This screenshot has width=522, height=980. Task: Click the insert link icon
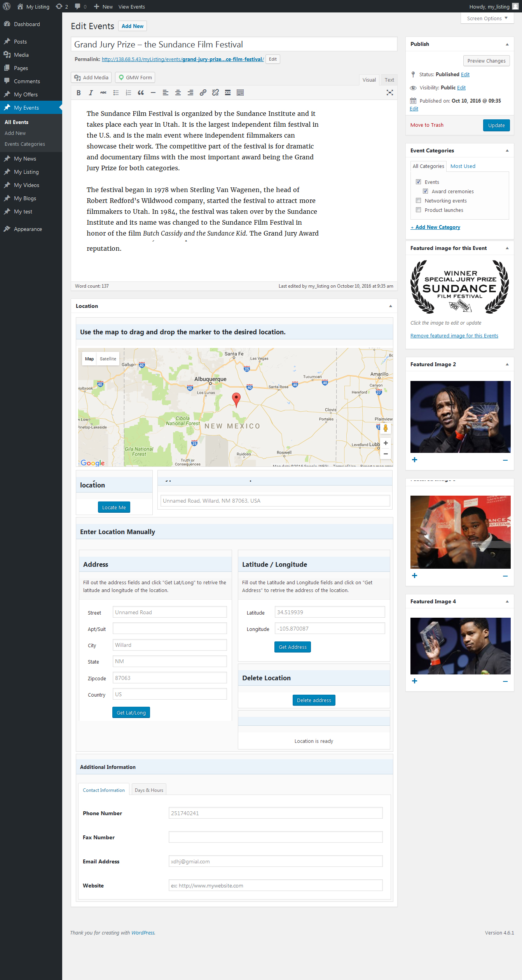click(203, 93)
